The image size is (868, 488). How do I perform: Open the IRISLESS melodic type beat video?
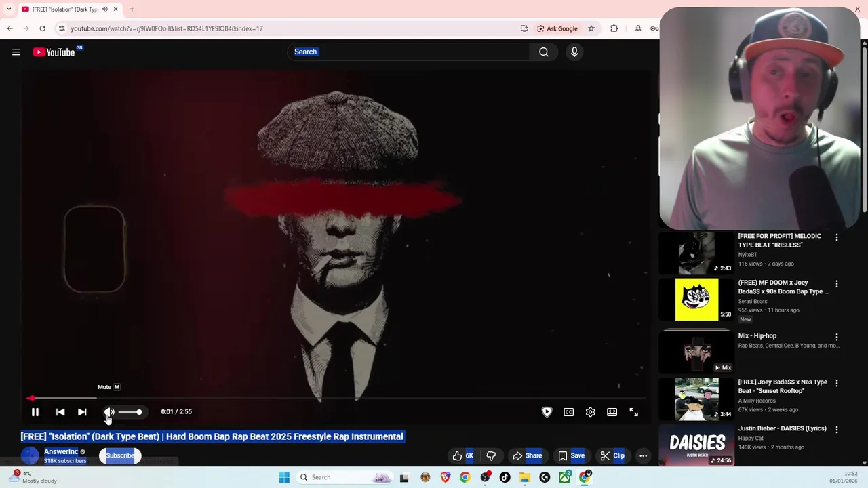click(779, 241)
